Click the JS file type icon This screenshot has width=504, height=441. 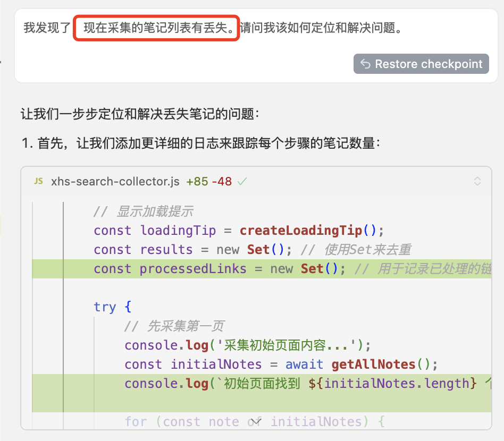click(x=39, y=181)
